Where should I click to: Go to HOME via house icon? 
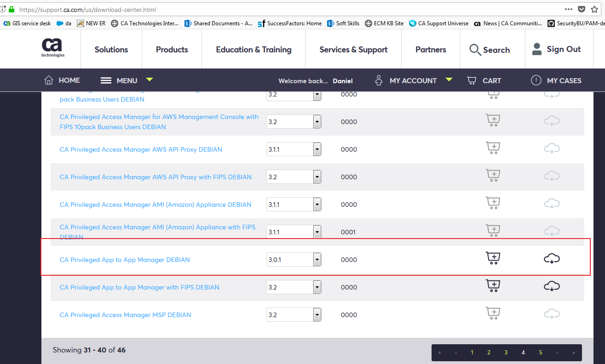pos(49,80)
